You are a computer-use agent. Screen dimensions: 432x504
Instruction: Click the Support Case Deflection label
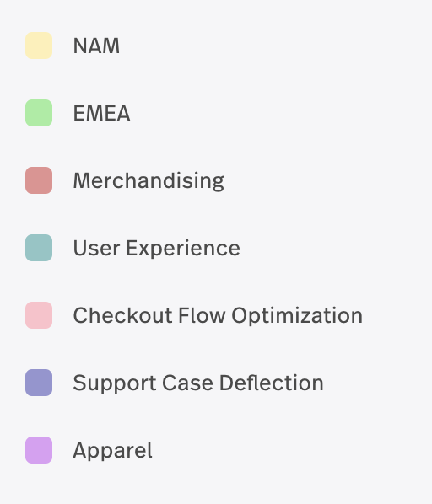point(198,383)
